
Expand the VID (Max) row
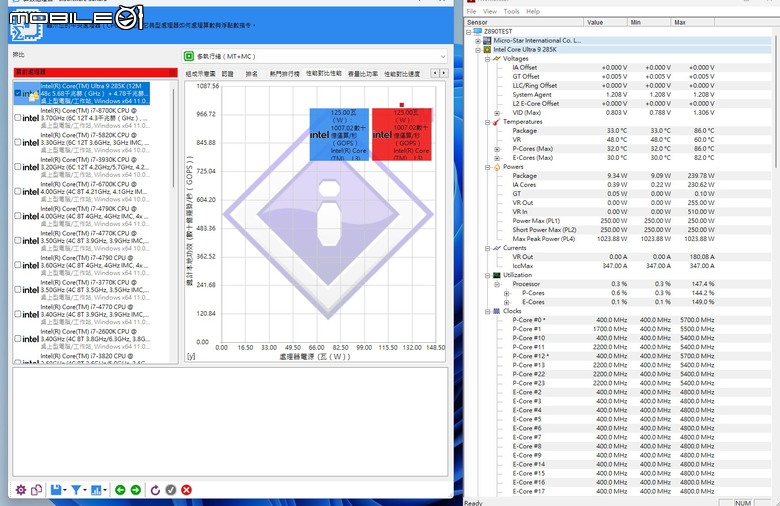click(497, 113)
